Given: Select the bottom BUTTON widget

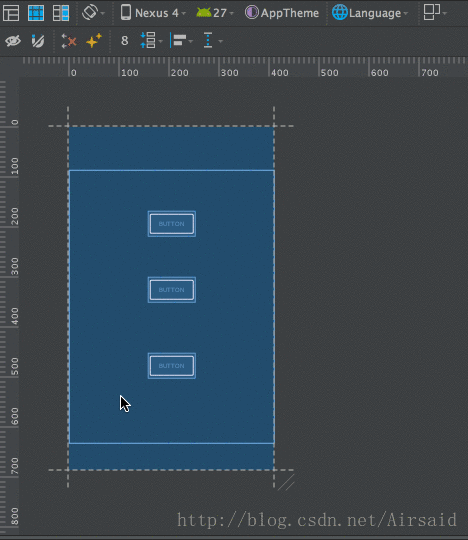Looking at the screenshot, I should [172, 366].
